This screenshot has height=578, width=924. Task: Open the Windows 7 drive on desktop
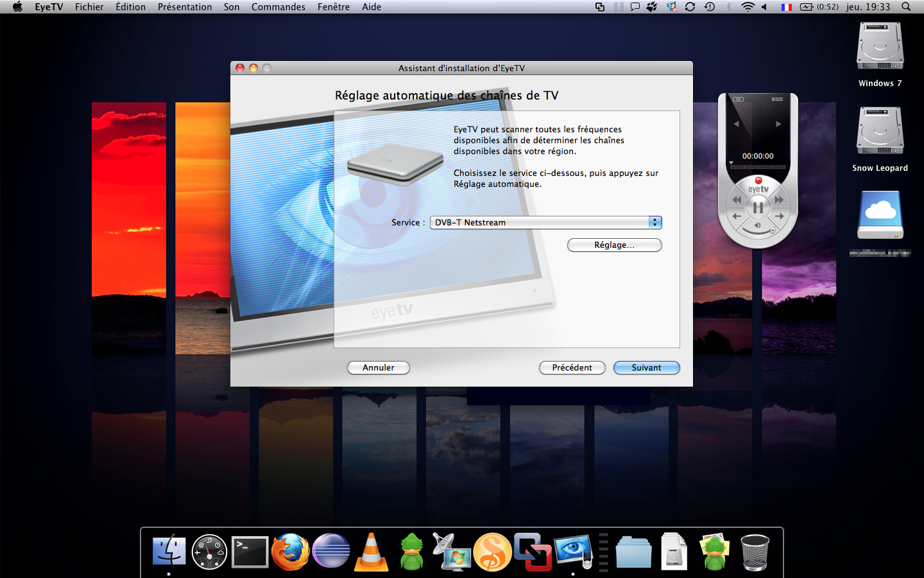tap(880, 47)
